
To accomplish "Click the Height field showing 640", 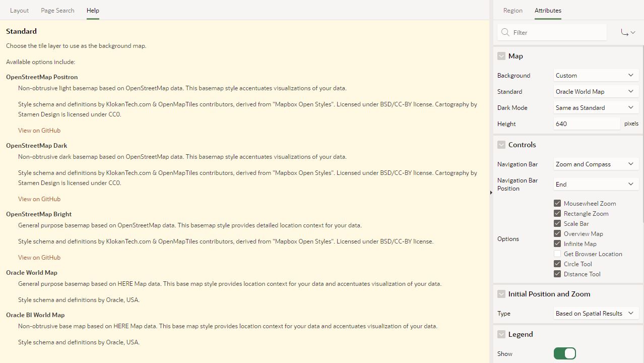I will click(587, 124).
